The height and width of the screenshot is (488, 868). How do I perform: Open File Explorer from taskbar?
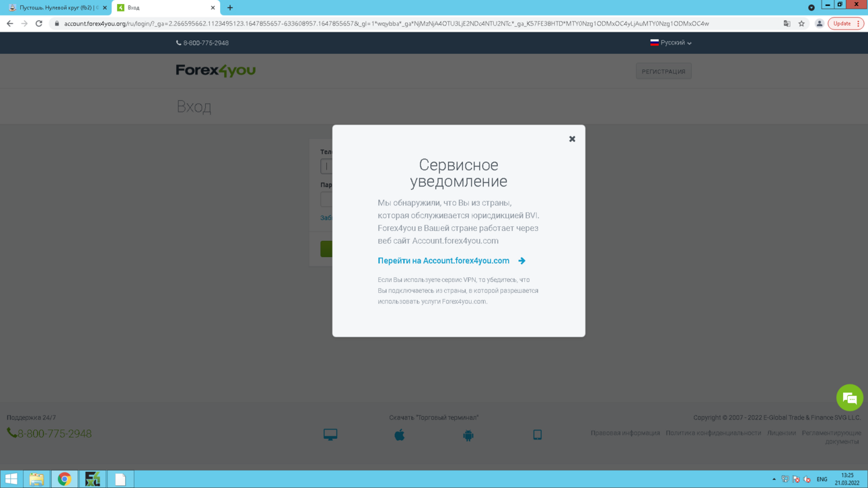[x=36, y=479]
